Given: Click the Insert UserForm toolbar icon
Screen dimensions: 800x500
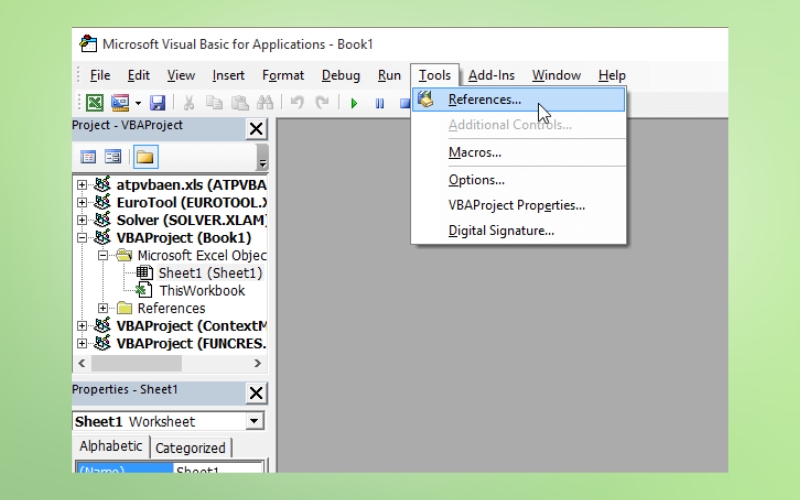Looking at the screenshot, I should [x=119, y=102].
